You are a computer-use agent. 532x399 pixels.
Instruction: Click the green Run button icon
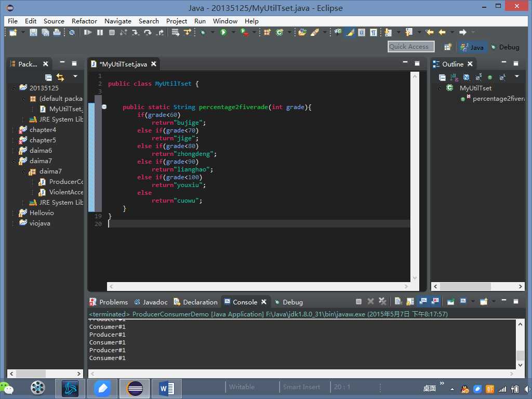pyautogui.click(x=223, y=33)
